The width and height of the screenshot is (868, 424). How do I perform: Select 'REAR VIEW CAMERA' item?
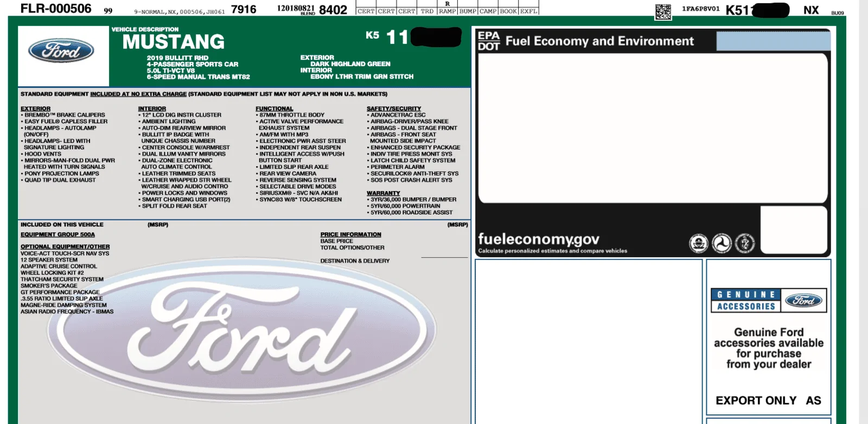[286, 174]
